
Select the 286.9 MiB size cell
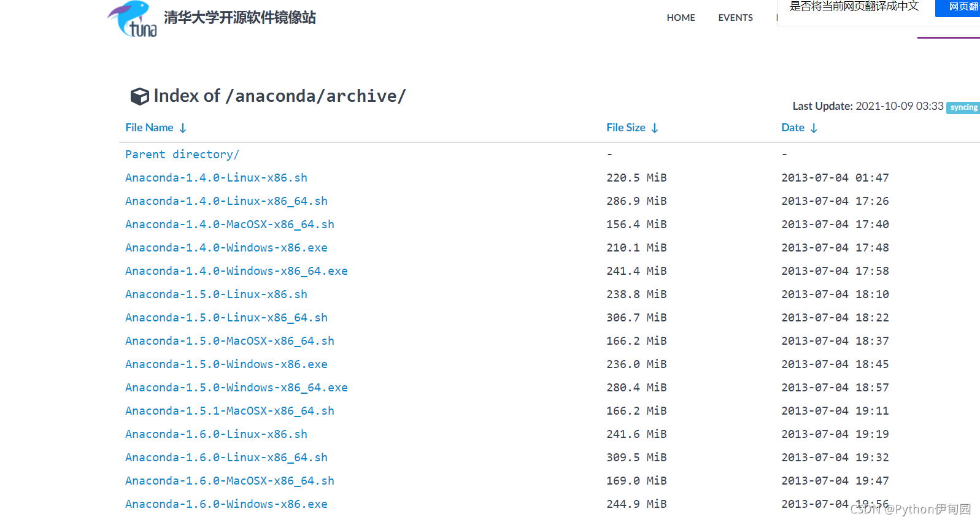pos(636,201)
